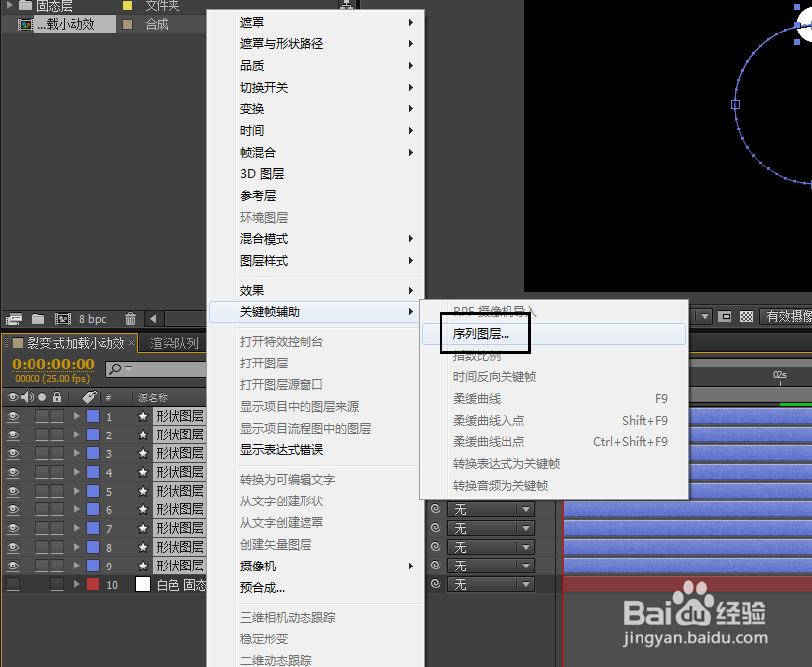The width and height of the screenshot is (812, 667).
Task: Choose 序列图层... from submenu
Action: coord(554,334)
